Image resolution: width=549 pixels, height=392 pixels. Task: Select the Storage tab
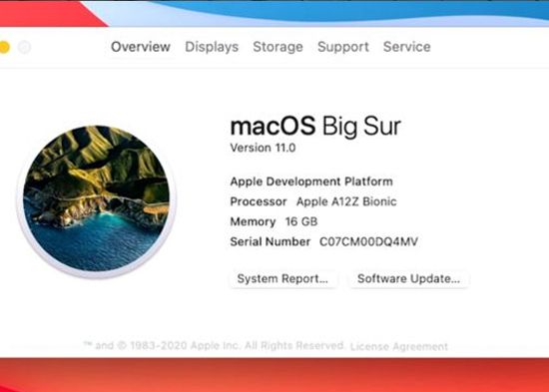(x=278, y=47)
